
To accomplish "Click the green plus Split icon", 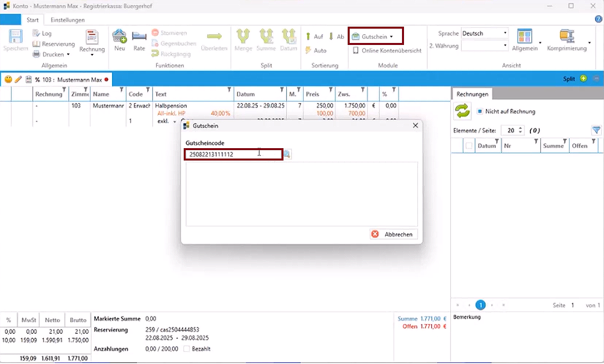I will coord(583,79).
